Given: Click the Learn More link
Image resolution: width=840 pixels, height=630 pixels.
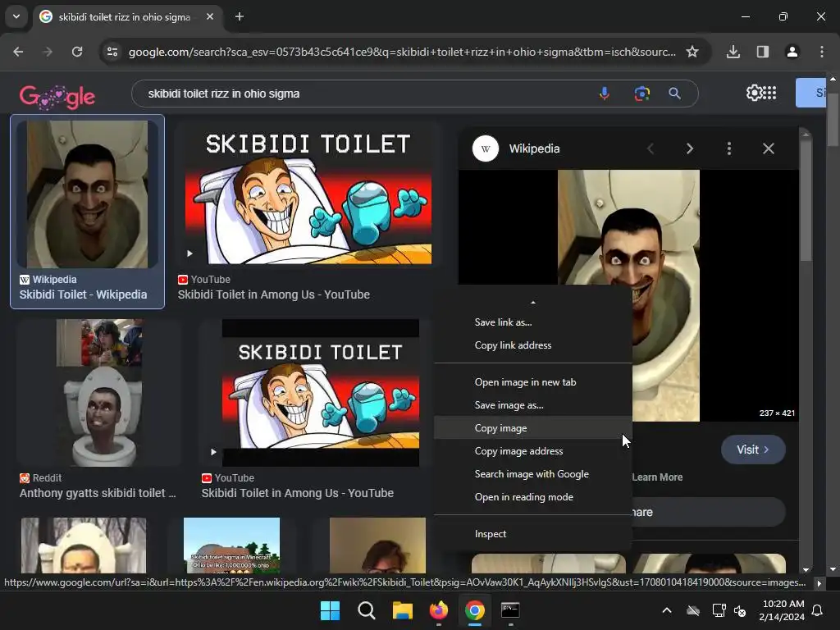Looking at the screenshot, I should (x=657, y=477).
